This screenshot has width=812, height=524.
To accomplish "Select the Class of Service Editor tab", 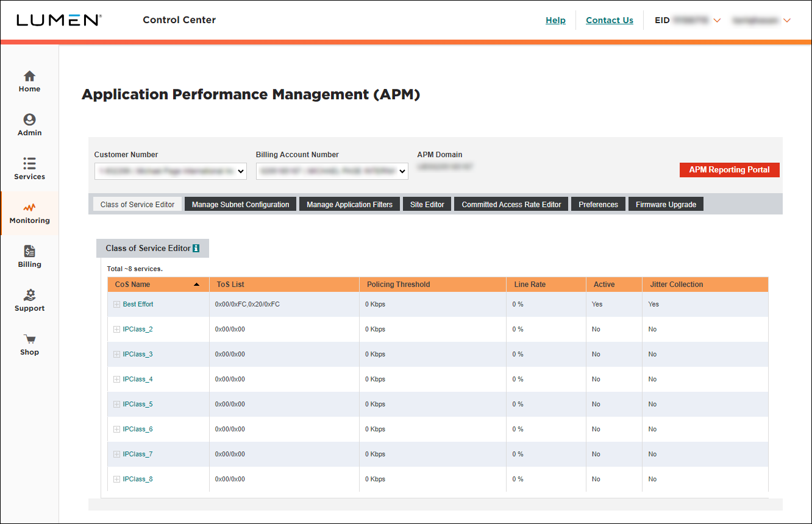I will click(137, 204).
